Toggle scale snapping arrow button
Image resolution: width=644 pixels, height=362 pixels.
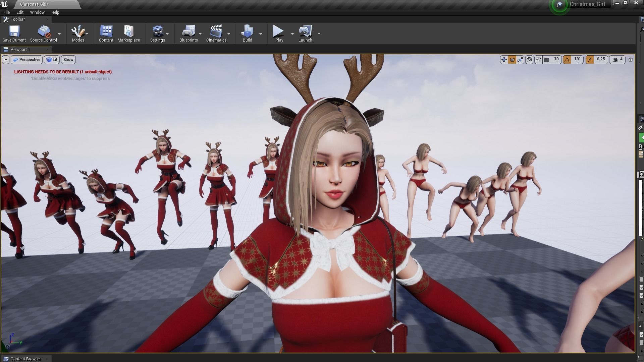pos(590,60)
